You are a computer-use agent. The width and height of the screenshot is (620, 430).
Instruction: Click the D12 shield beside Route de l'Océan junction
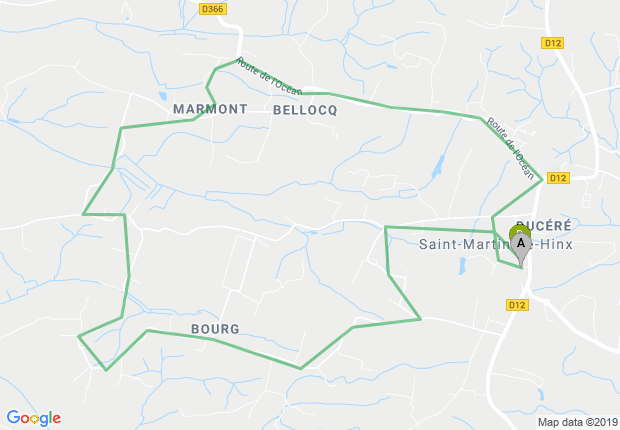pos(558,178)
